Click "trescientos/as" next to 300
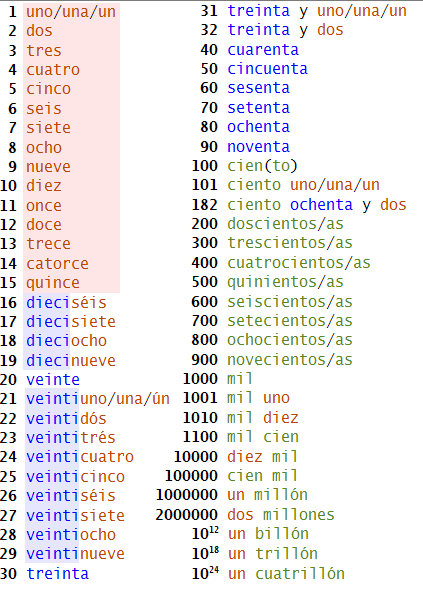 click(x=290, y=243)
